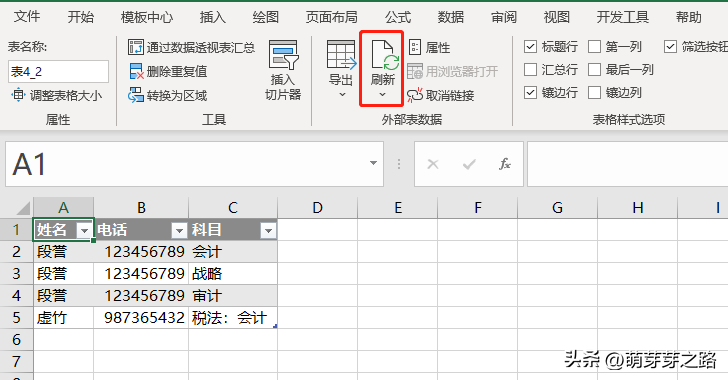The height and width of the screenshot is (380, 728).
Task: Select cell containing 战略
Action: 233,274
